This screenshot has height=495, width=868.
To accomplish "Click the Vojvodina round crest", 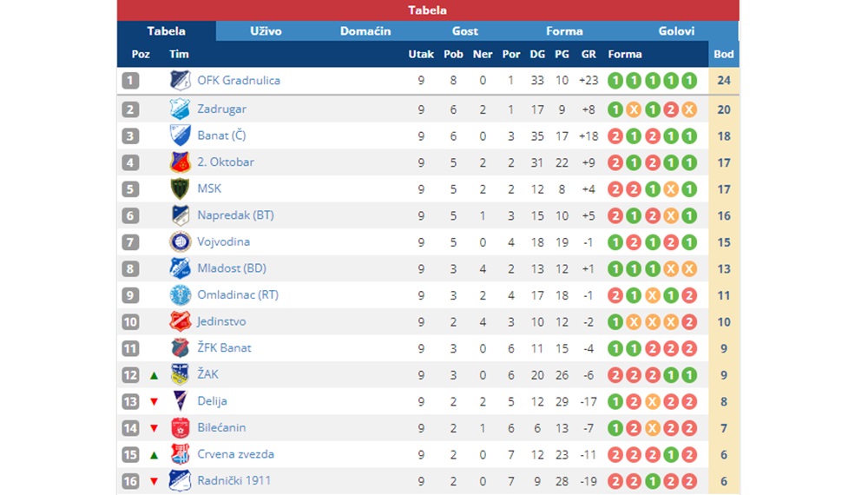I will click(180, 242).
